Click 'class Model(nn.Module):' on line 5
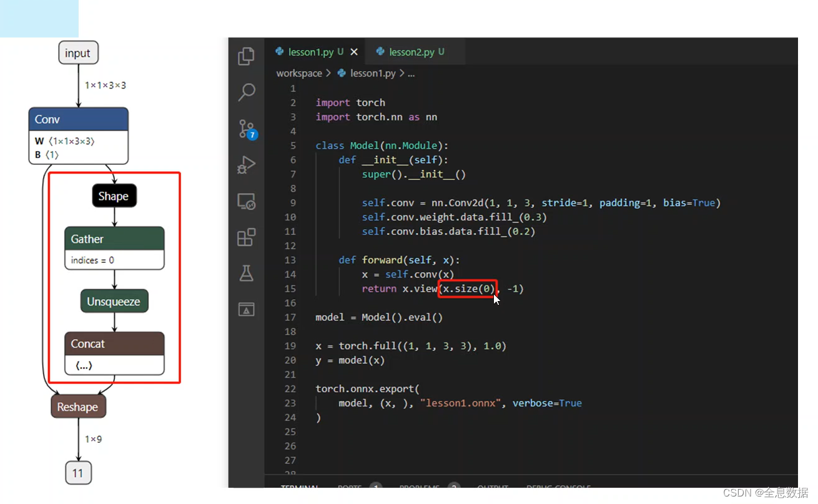818x504 pixels. click(382, 146)
